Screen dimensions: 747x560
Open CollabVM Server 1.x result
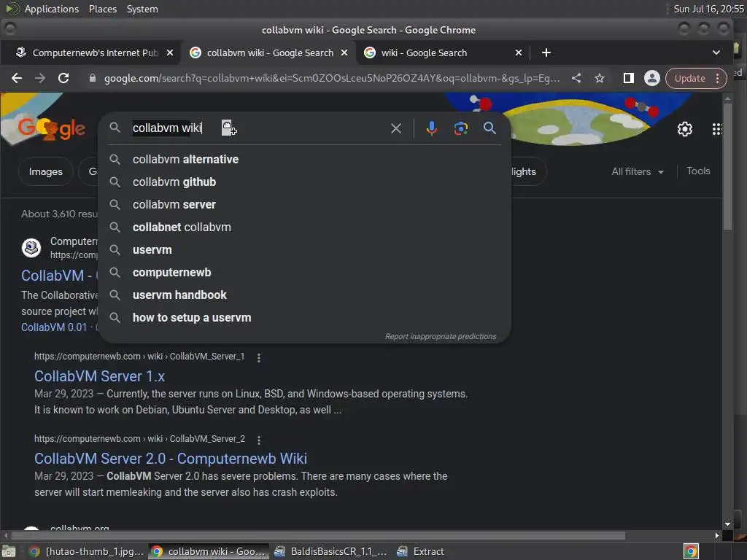coord(99,376)
